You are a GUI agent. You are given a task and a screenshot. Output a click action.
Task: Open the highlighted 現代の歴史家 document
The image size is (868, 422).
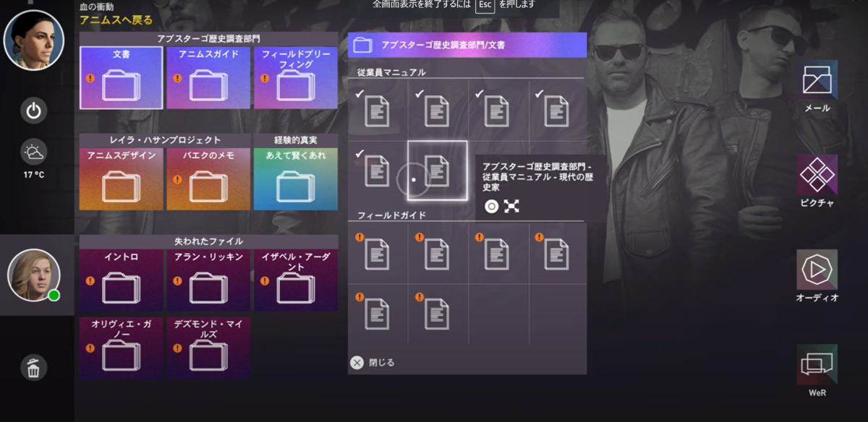[x=437, y=171]
